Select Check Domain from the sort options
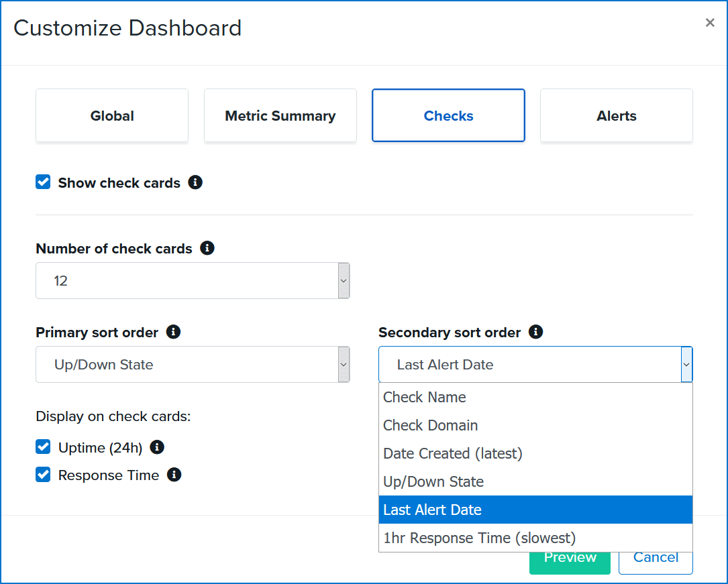Viewport: 728px width, 584px height. [430, 425]
